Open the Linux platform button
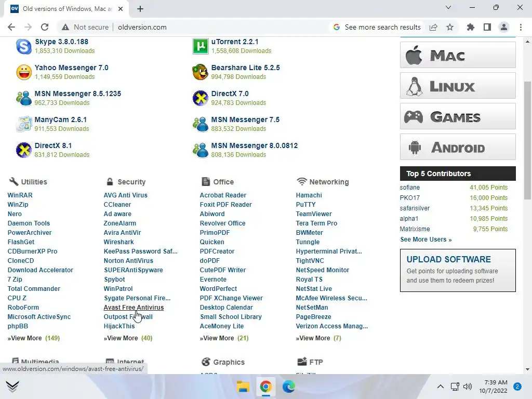This screenshot has width=532, height=399. (458, 86)
